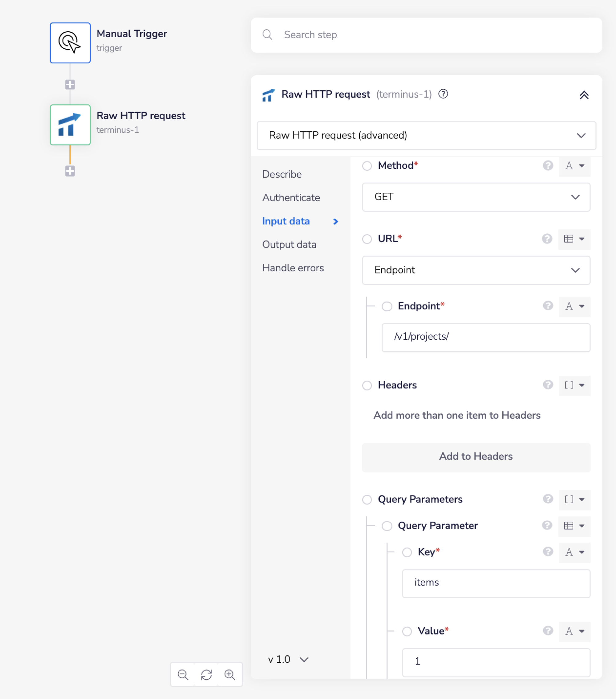Image resolution: width=616 pixels, height=699 pixels.
Task: Click the Add to Headers button
Action: pos(476,457)
